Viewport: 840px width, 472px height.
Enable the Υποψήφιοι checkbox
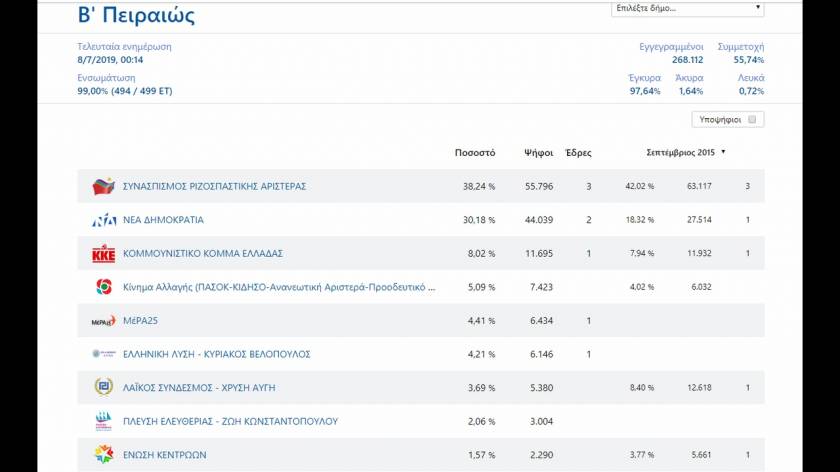(x=753, y=119)
